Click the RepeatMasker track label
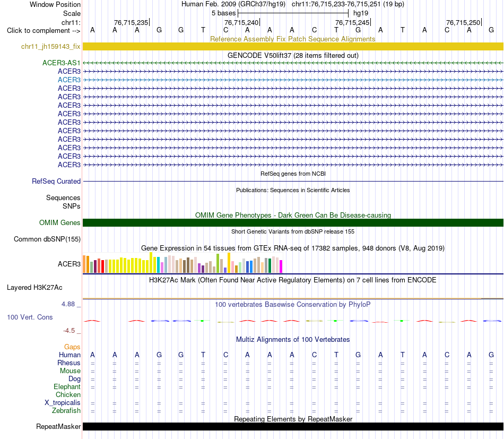 point(58,426)
